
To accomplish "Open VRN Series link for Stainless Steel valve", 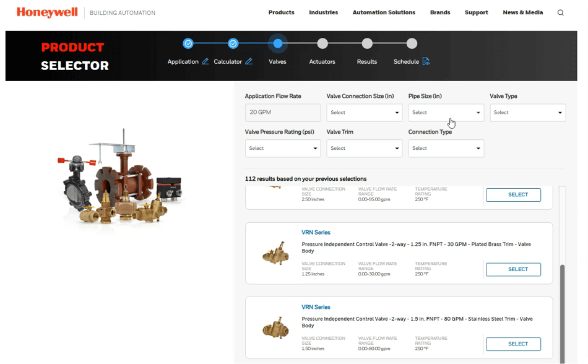I will (x=316, y=307).
